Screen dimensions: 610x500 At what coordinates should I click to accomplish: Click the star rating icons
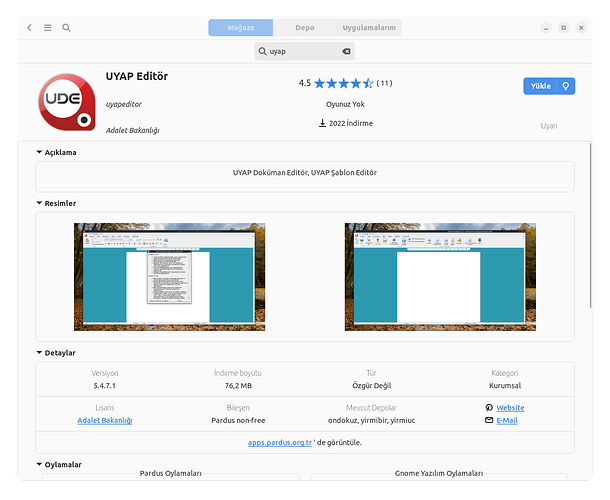pyautogui.click(x=344, y=83)
